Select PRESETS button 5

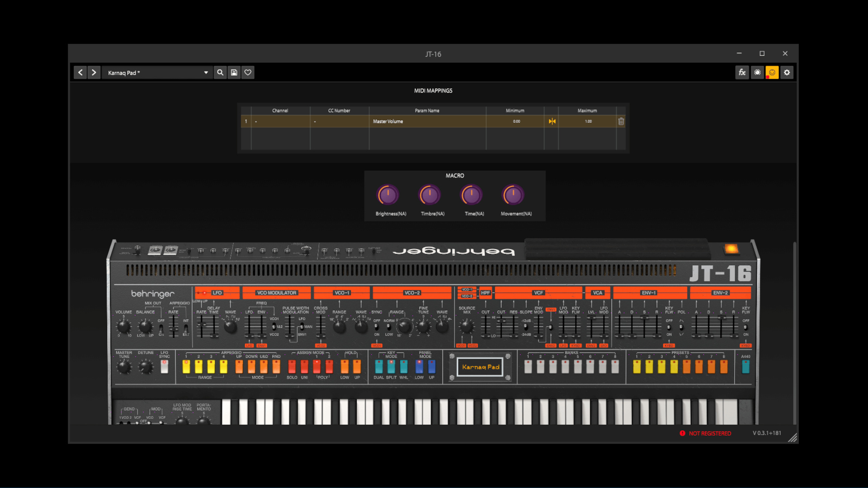(686, 366)
